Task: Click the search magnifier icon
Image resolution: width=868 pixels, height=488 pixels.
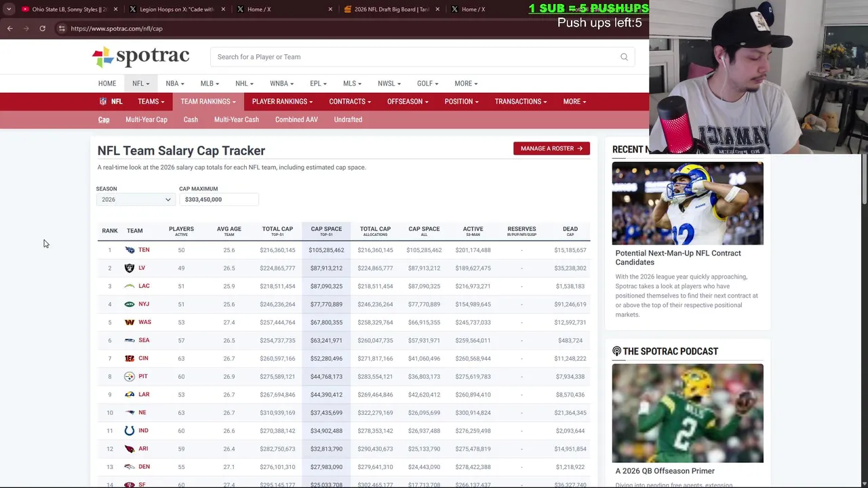Action: pyautogui.click(x=624, y=57)
